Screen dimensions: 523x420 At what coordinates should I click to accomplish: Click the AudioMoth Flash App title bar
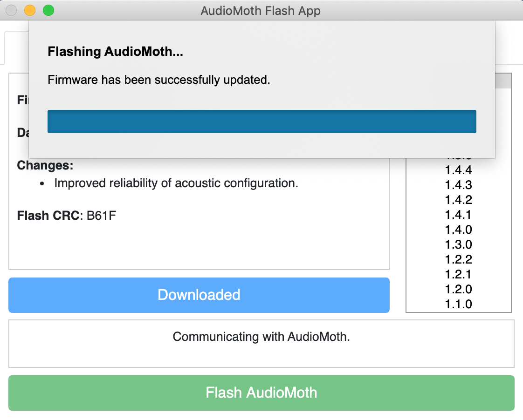click(x=261, y=10)
